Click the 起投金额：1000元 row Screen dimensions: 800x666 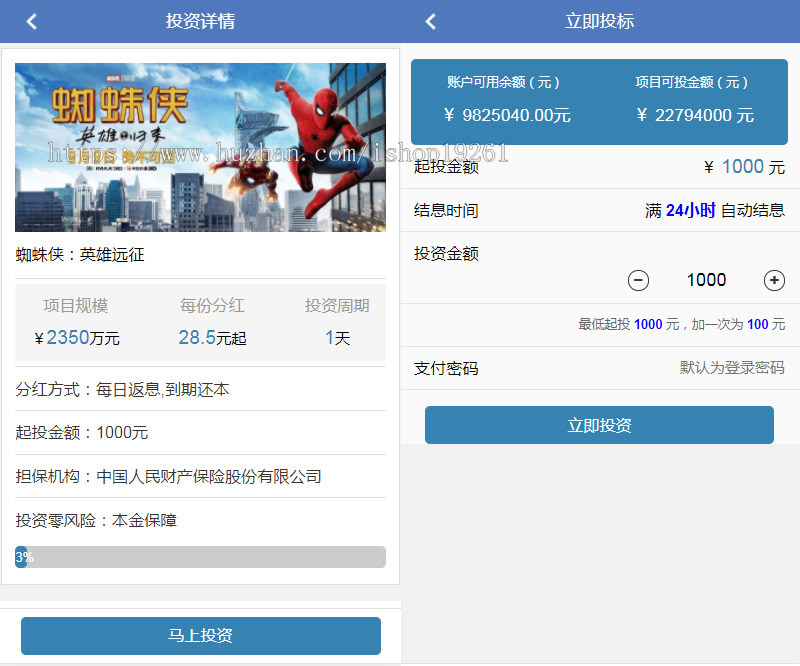tap(201, 433)
